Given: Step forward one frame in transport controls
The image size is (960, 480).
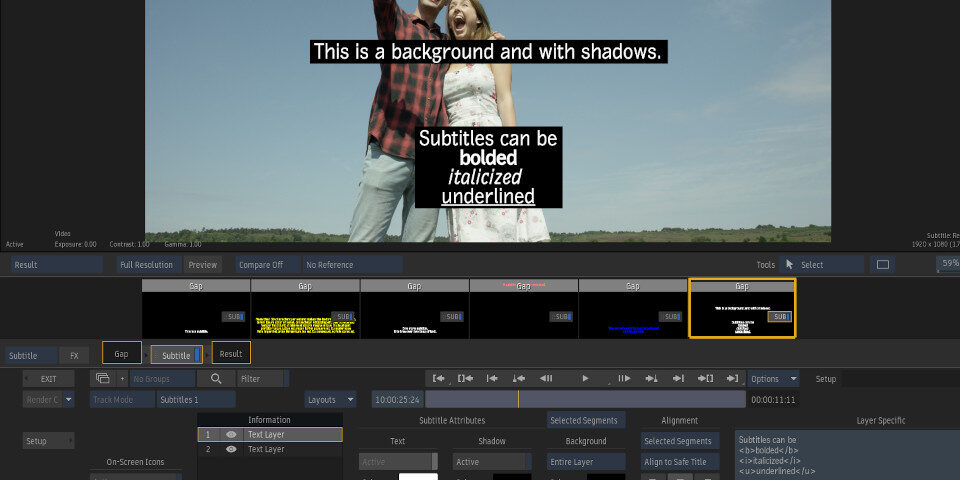Looking at the screenshot, I should [x=624, y=379].
